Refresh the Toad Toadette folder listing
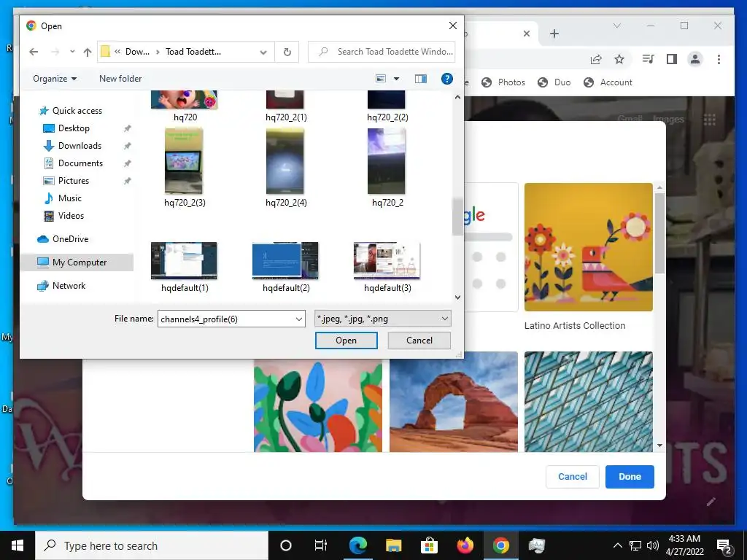The width and height of the screenshot is (747, 560). click(x=287, y=52)
